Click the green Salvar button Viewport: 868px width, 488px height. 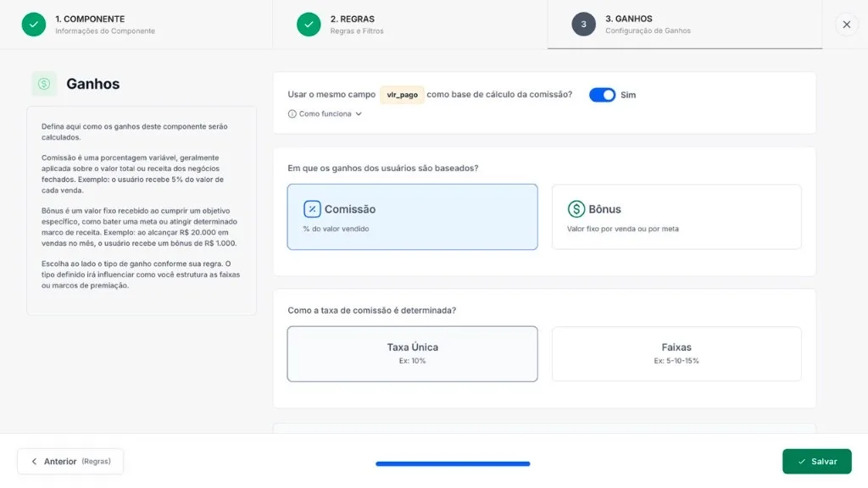817,462
